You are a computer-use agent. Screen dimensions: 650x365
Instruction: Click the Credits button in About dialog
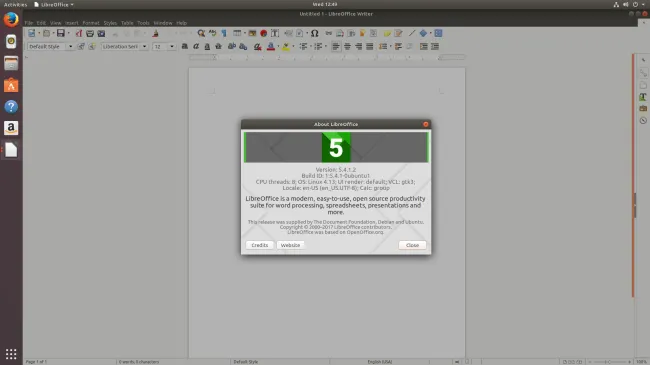click(x=260, y=245)
